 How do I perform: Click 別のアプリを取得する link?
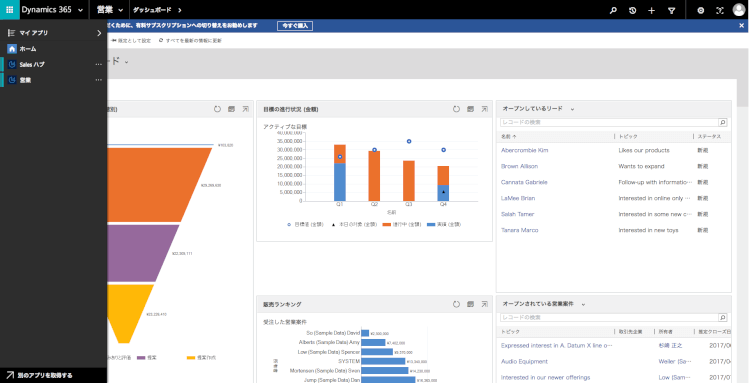(45, 375)
